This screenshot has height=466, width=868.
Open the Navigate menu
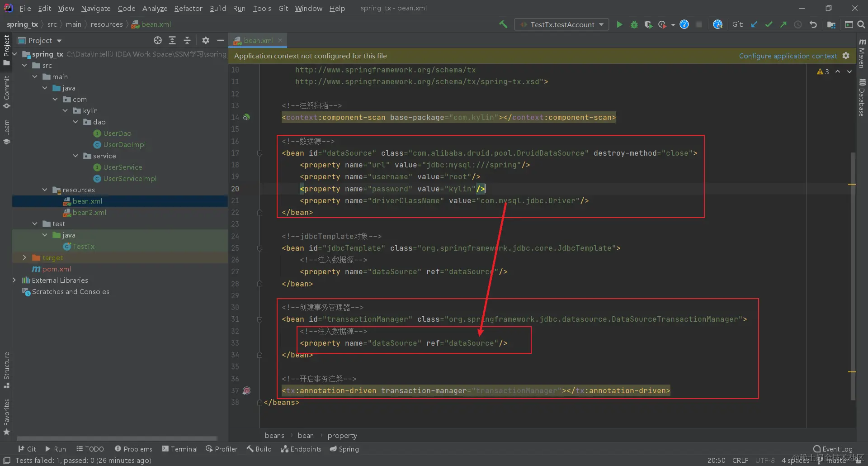click(x=96, y=8)
